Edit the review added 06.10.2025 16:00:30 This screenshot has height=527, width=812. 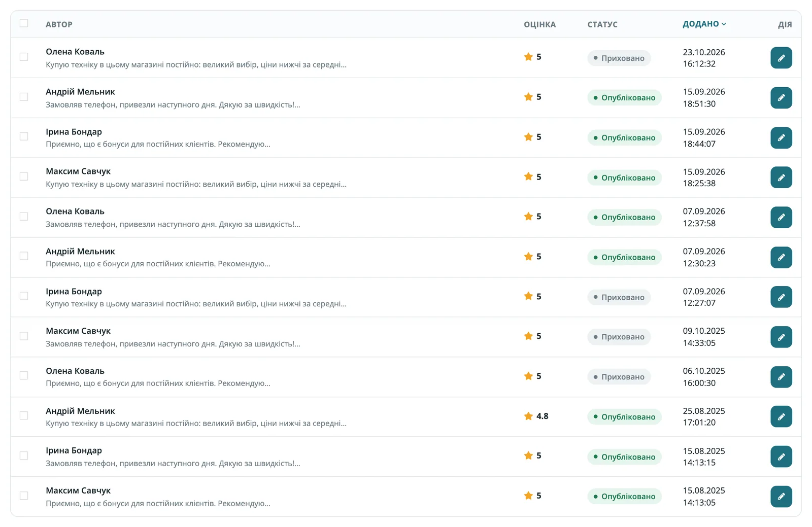coord(781,377)
